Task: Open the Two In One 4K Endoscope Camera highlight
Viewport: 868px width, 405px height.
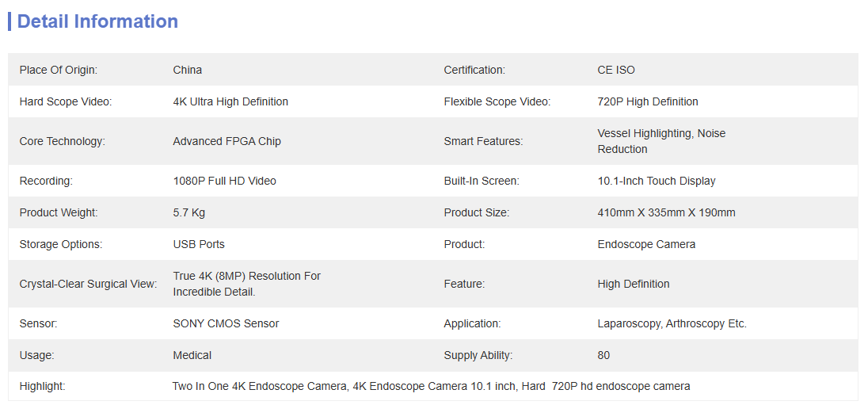Action: [259, 387]
